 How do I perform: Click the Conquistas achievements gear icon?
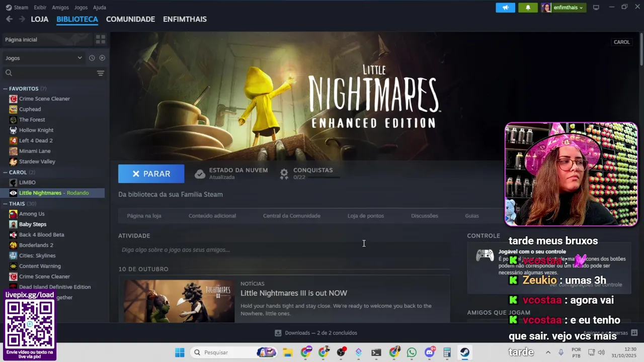(x=284, y=174)
